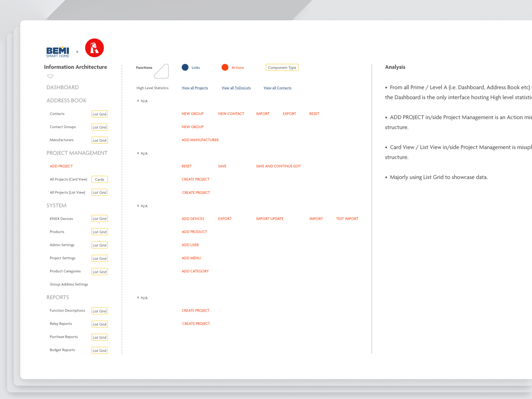Click the ADD DEVICES action

tap(193, 219)
